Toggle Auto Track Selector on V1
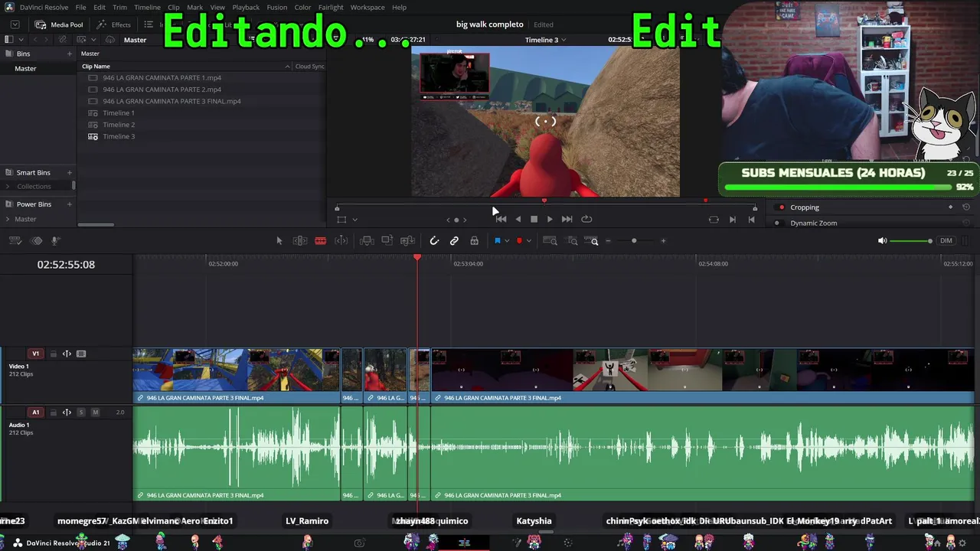The image size is (980, 551). [x=67, y=354]
